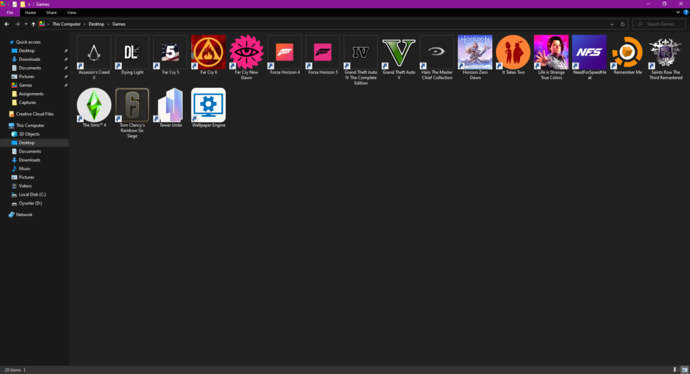Open Oyunlar (D:) drive
Image resolution: width=690 pixels, height=374 pixels.
click(x=30, y=203)
